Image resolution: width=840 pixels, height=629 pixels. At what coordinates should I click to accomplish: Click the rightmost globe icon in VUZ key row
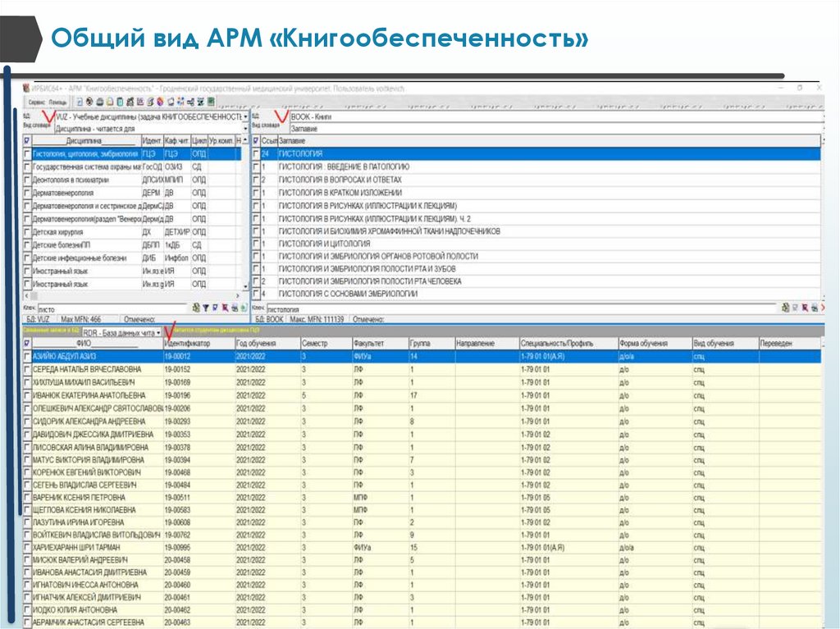tap(244, 308)
